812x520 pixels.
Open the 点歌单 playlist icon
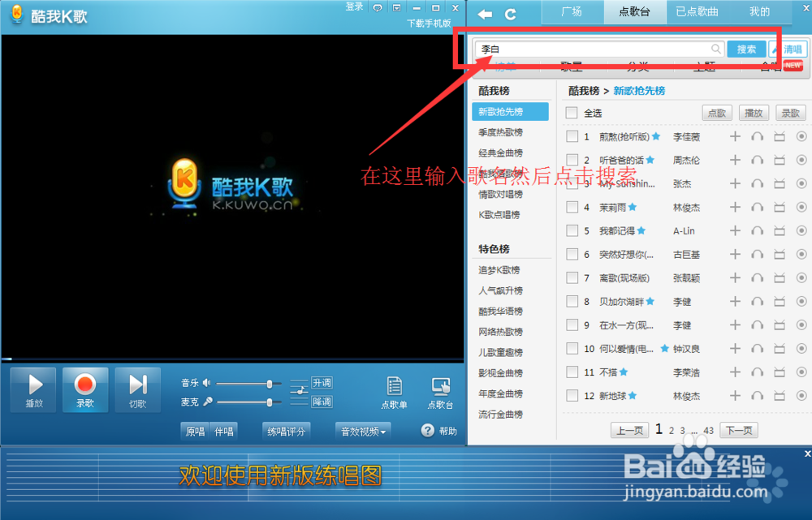click(394, 393)
